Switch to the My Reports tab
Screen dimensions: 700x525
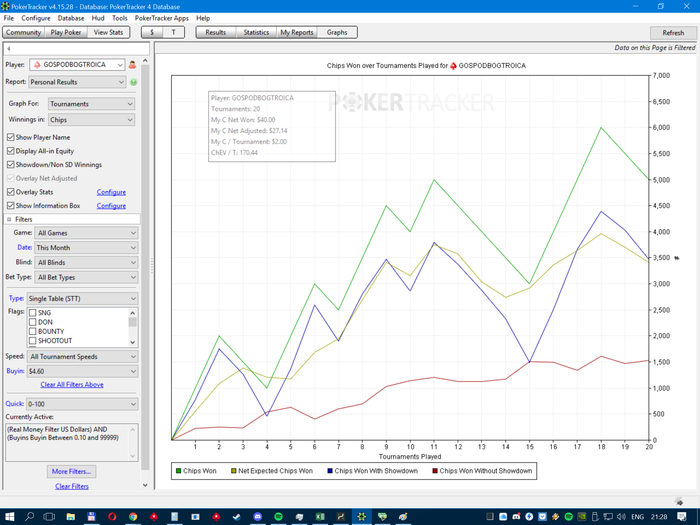297,33
